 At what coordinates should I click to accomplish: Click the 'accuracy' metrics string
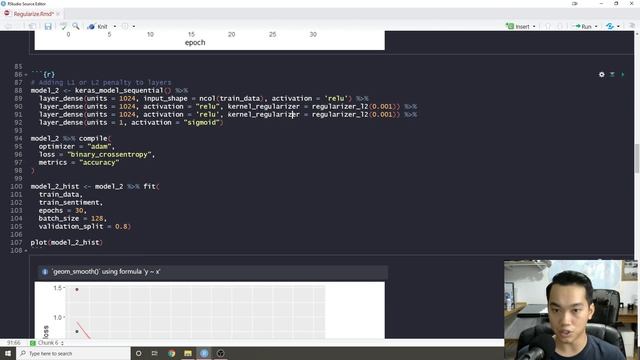(x=99, y=162)
